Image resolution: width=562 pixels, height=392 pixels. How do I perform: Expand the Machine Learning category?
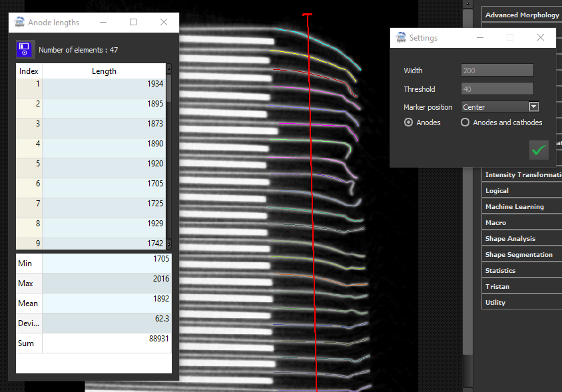coord(514,206)
